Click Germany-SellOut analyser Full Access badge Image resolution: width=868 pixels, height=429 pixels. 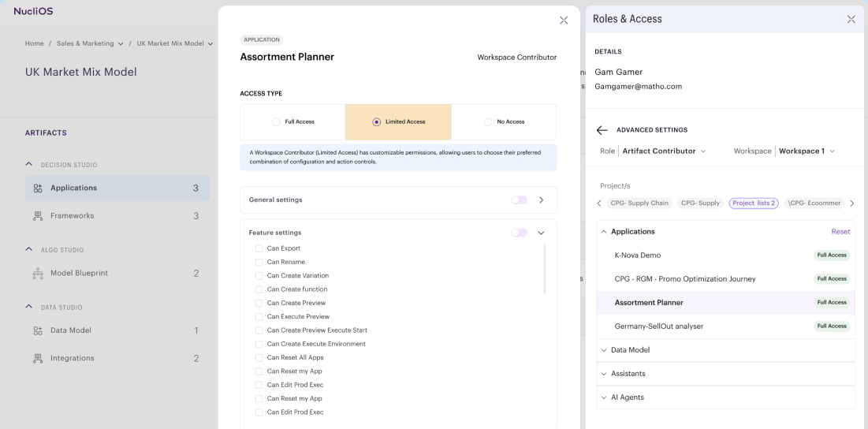pyautogui.click(x=832, y=326)
